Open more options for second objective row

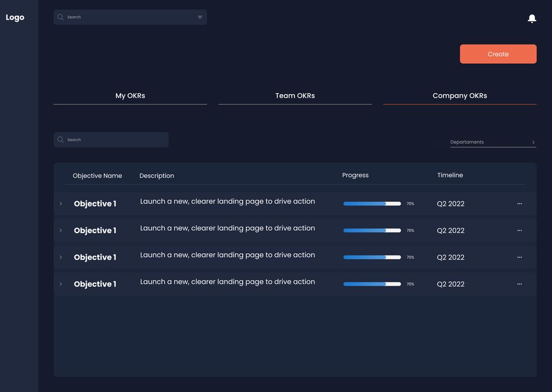point(520,230)
